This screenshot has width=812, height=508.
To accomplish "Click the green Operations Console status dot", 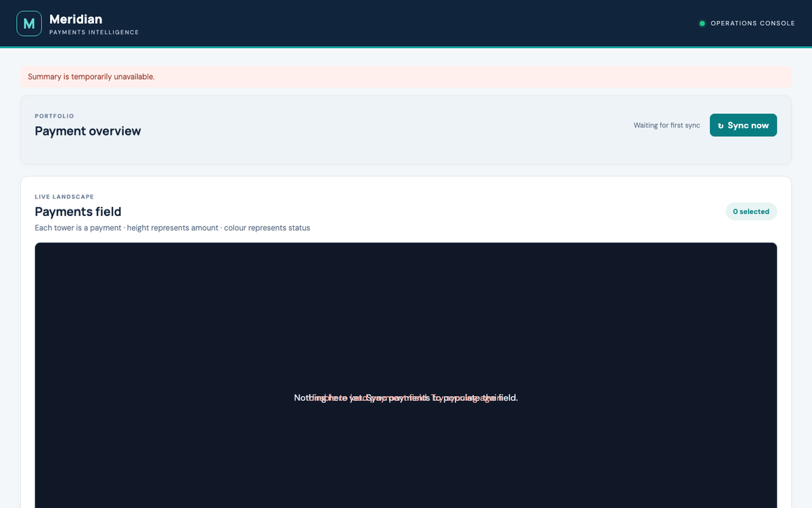I will (x=702, y=24).
